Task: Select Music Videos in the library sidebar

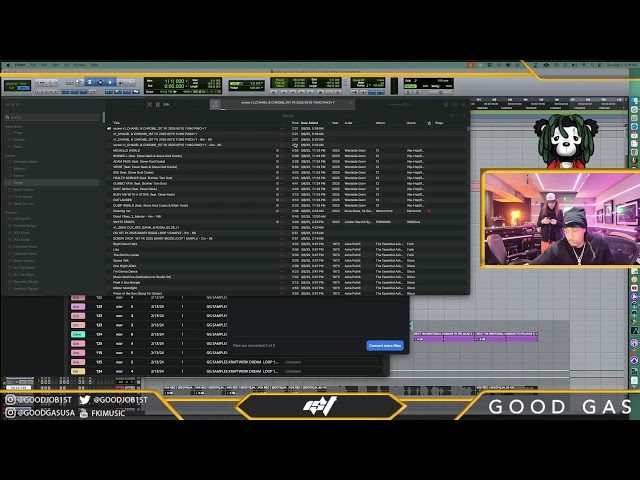Action: (x=24, y=189)
